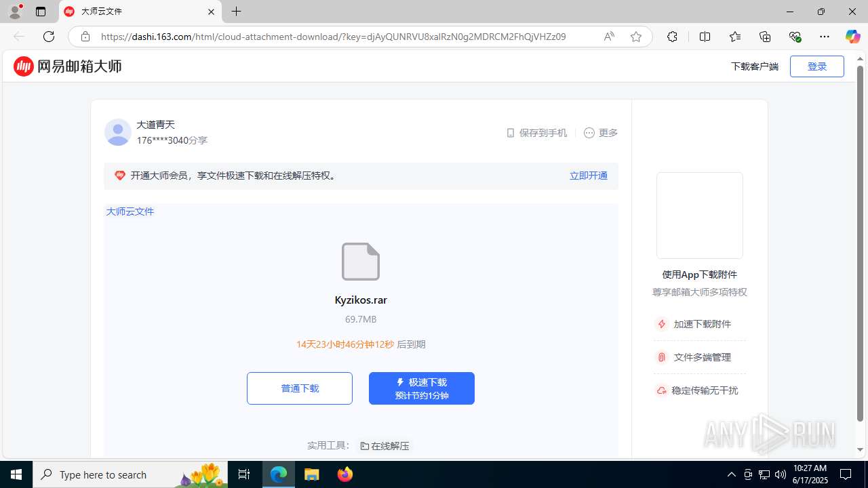Add this page to favorites star

click(635, 37)
